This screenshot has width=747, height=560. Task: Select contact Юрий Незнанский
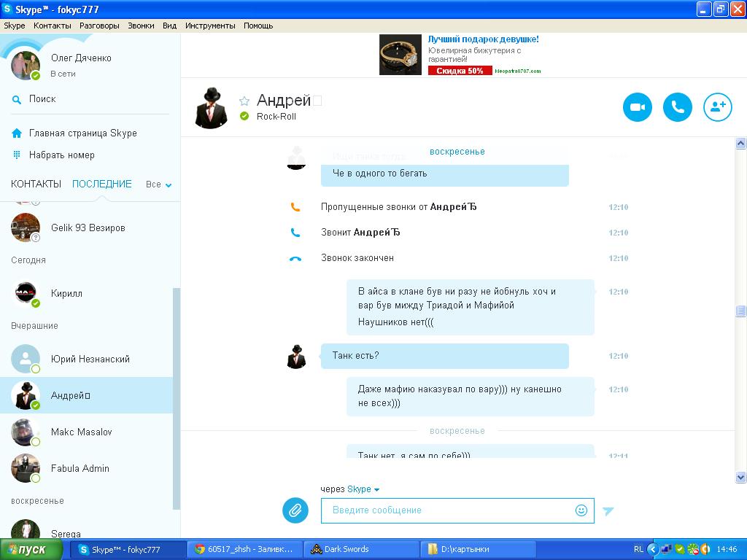click(86, 359)
